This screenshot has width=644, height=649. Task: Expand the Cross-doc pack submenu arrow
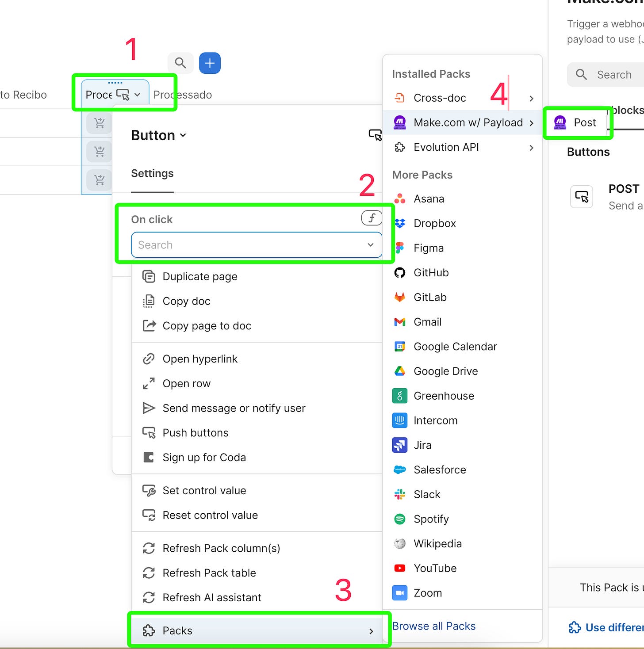coord(531,98)
